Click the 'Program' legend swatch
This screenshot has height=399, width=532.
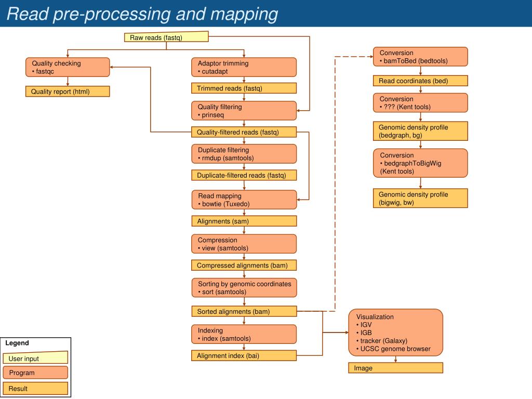36,373
